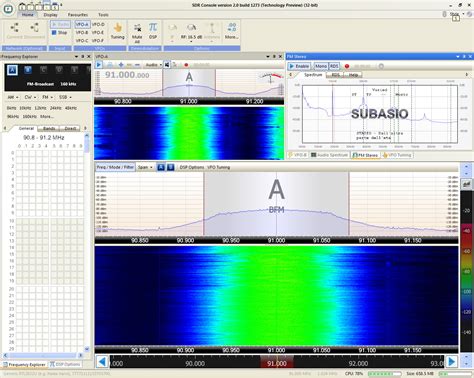This screenshot has height=378, width=474.
Task: Select the 48kHz bandwidth
Action: tap(71, 108)
